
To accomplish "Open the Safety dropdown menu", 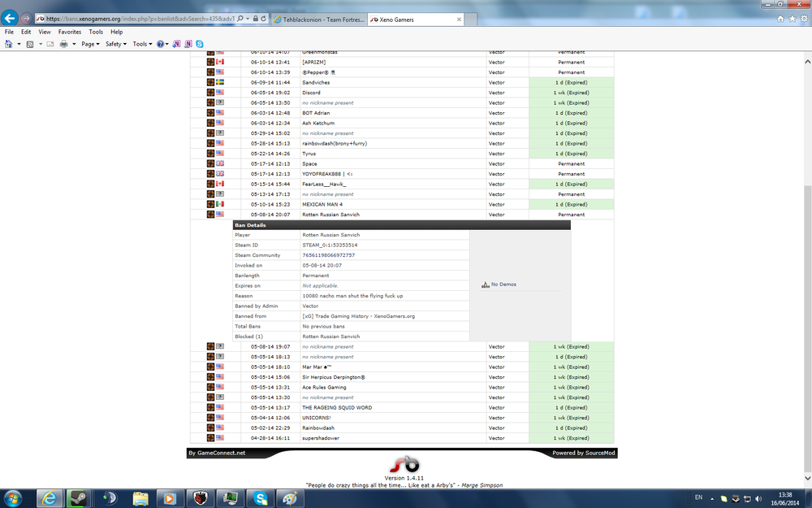I will pyautogui.click(x=116, y=44).
